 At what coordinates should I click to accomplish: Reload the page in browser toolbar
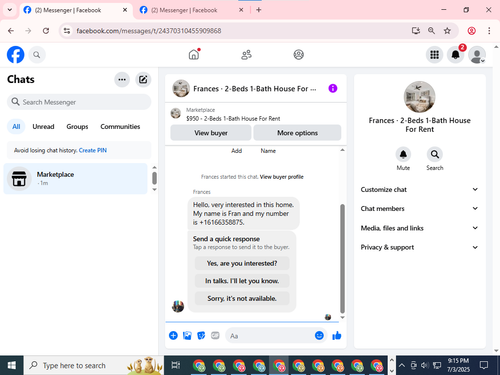(x=46, y=31)
